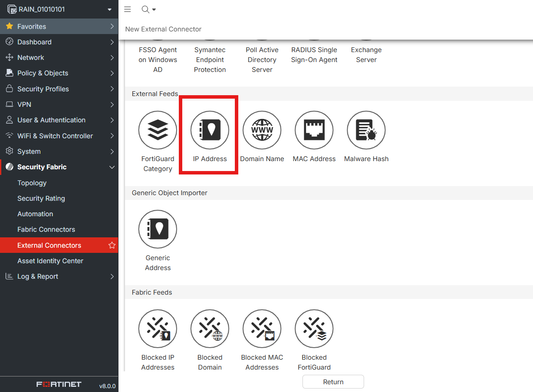Select the FSSO Agent on Windows AD label
The image size is (533, 392).
(x=158, y=60)
